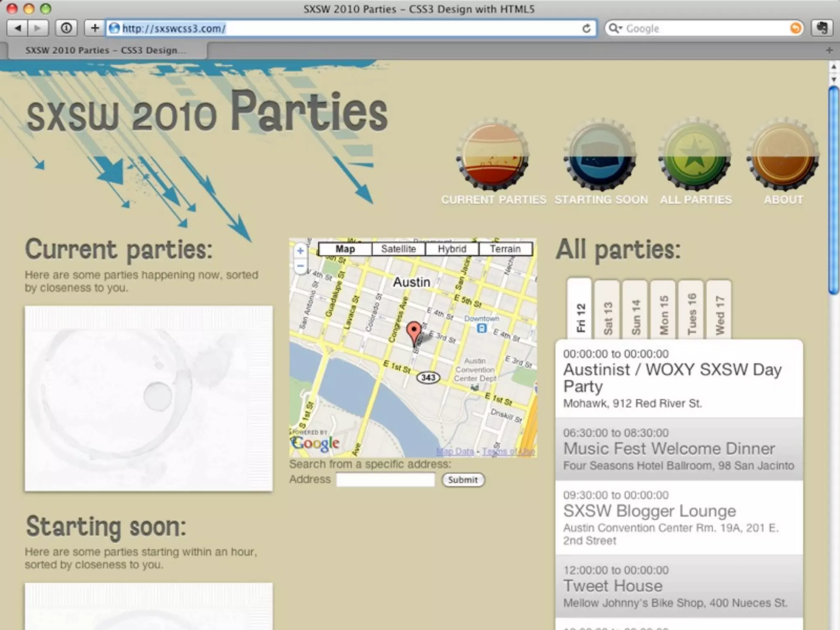Go back with the browser back arrow
The height and width of the screenshot is (630, 840).
pos(17,28)
